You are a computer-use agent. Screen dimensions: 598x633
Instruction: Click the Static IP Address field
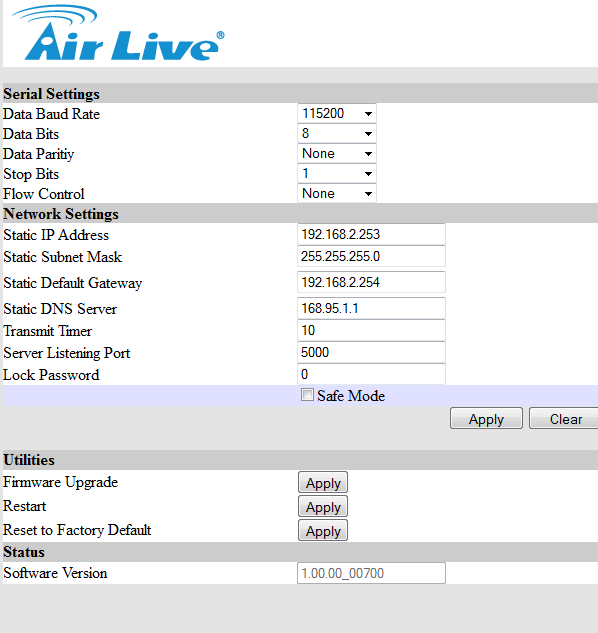point(371,234)
